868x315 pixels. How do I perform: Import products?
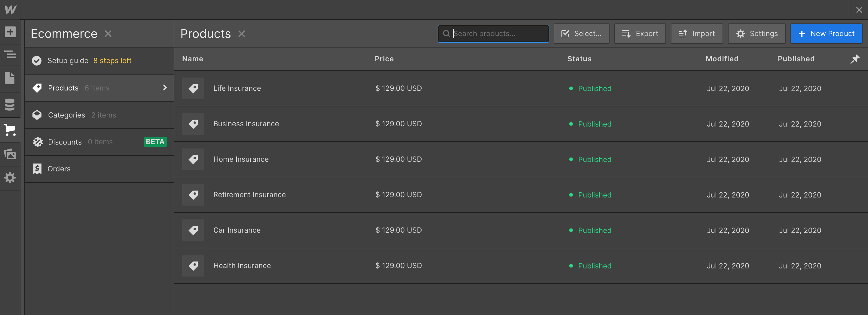[696, 33]
